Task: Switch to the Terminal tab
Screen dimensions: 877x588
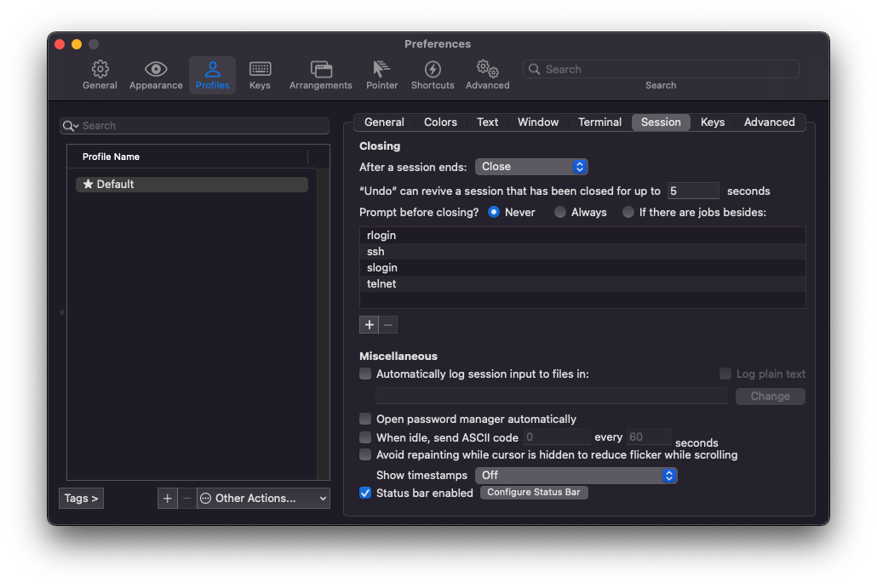Action: pos(599,123)
